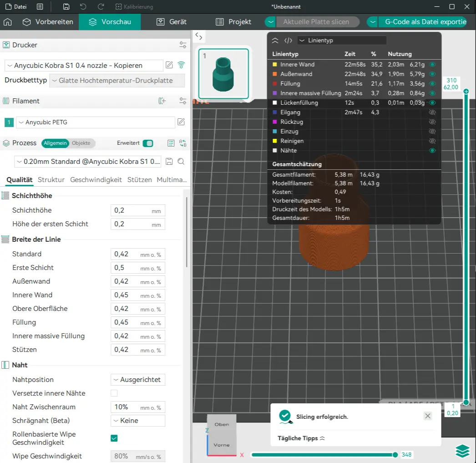Viewport: 476px width, 463px height.
Task: Select plate 1 thumbnail
Action: [223, 74]
